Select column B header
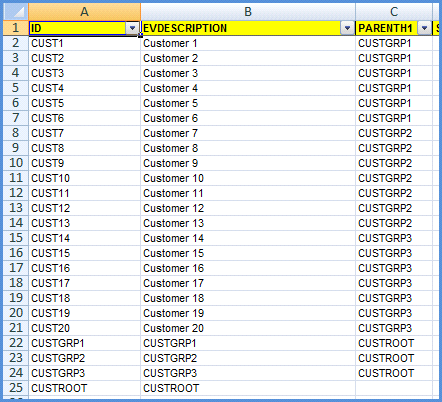The width and height of the screenshot is (442, 402). 248,12
